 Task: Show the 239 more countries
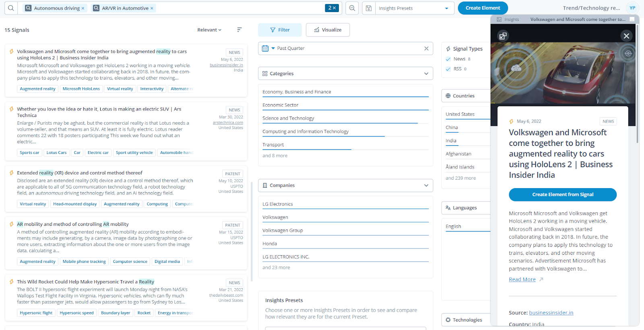tap(460, 178)
